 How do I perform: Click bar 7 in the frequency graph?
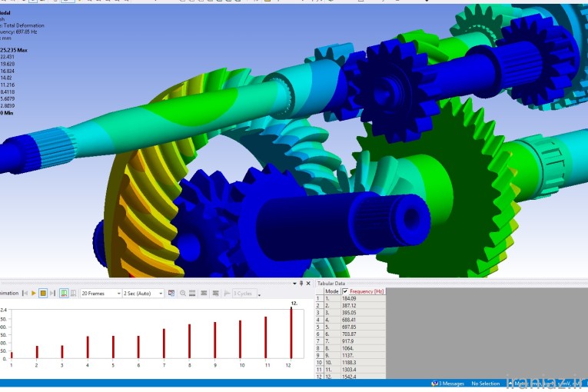tap(164, 344)
